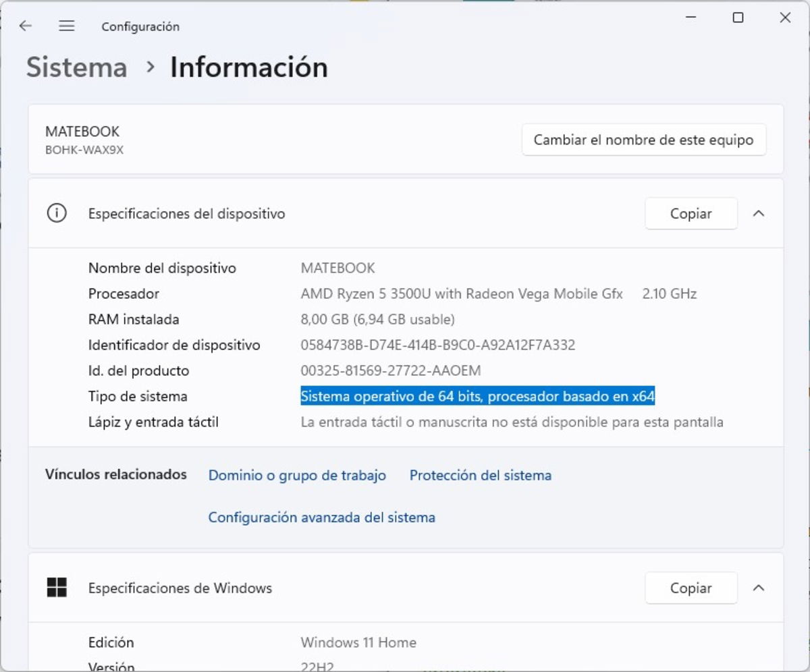Collapse the Especificaciones del dispositivo section
This screenshot has height=672, width=810.
[x=759, y=213]
